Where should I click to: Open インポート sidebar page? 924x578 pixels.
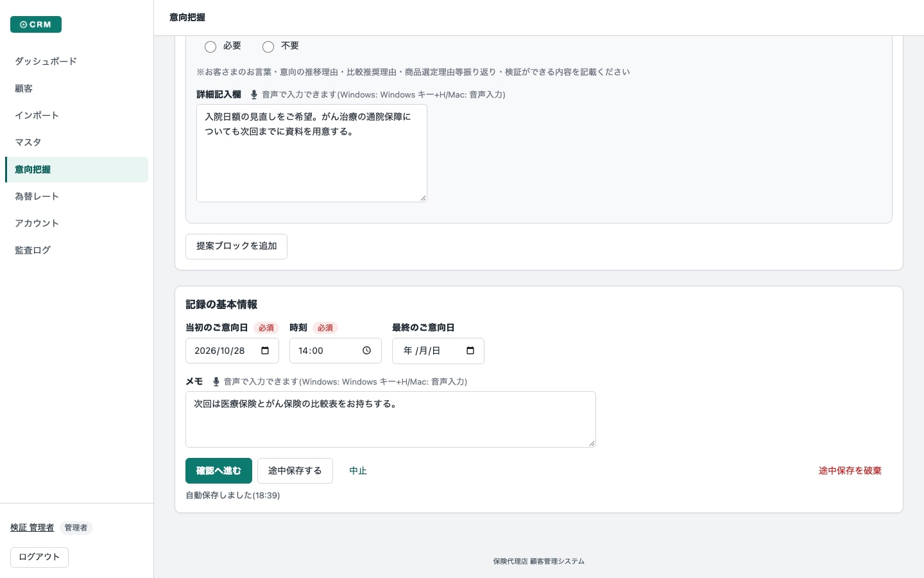click(76, 116)
